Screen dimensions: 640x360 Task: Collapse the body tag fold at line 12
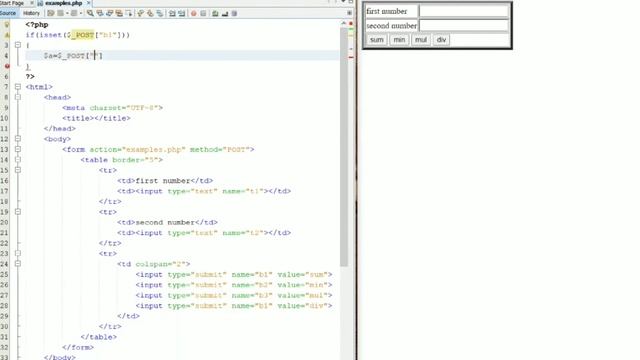coord(18,139)
